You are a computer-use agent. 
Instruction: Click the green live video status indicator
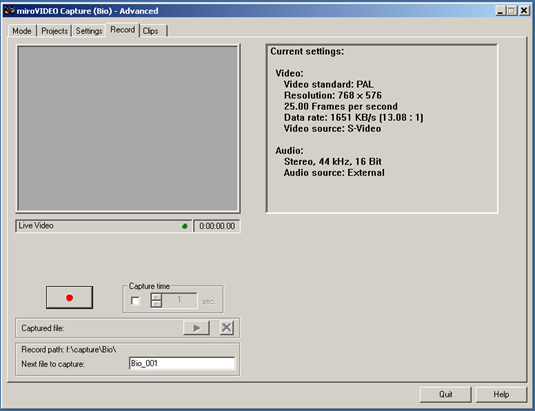click(x=185, y=226)
